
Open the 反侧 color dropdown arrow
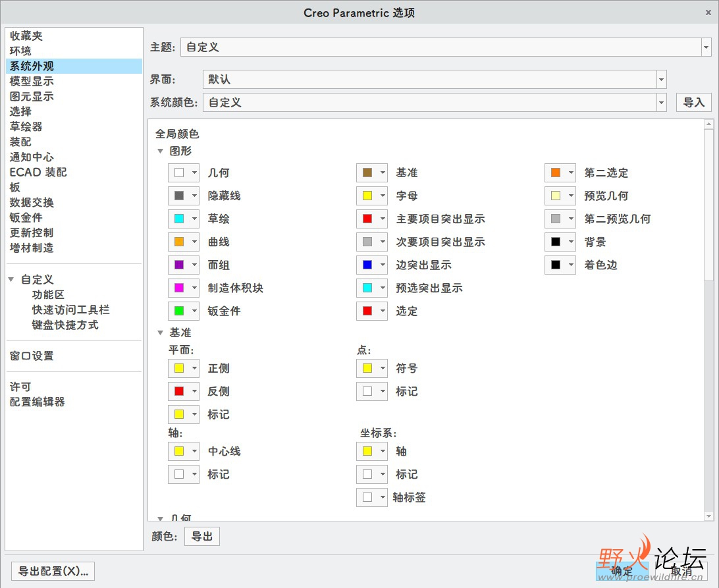pyautogui.click(x=194, y=390)
